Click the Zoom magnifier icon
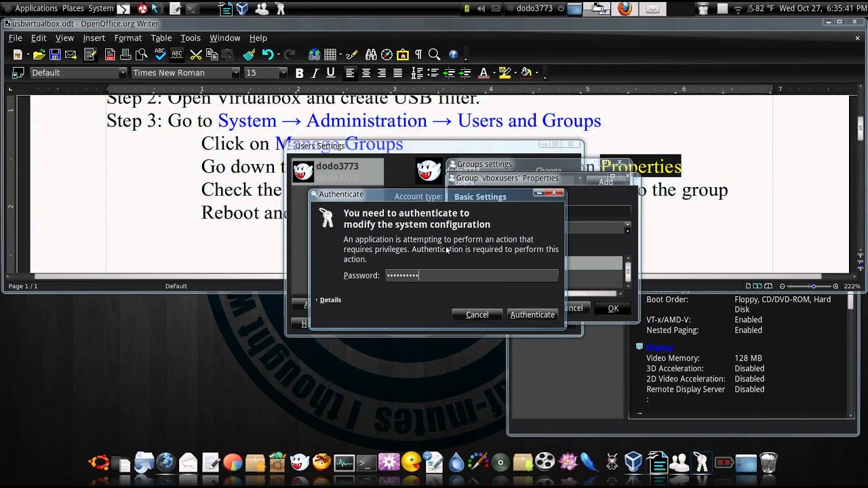 pos(434,54)
